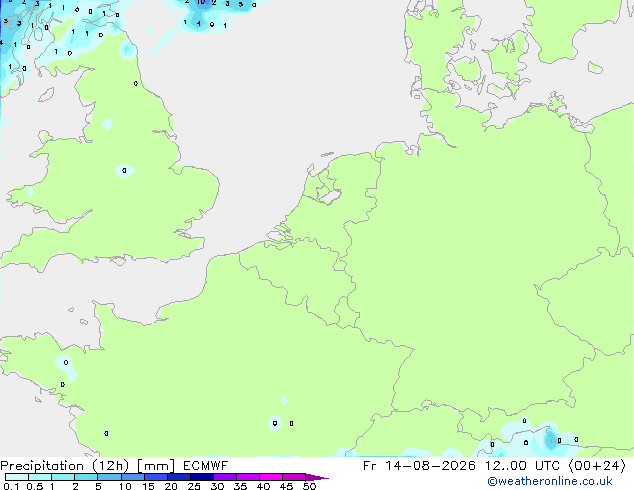This screenshot has height=490, width=634.
Task: Click the '14-08-2026' date text
Action: tap(430, 466)
